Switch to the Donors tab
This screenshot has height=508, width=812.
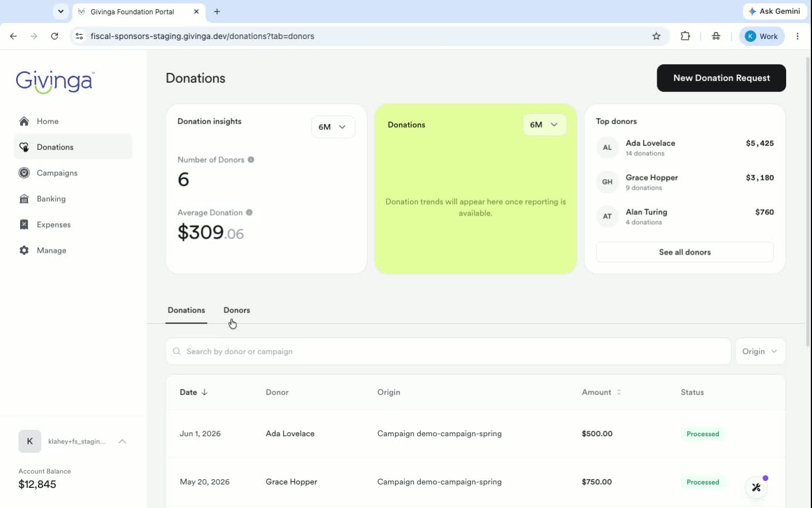coord(236,310)
